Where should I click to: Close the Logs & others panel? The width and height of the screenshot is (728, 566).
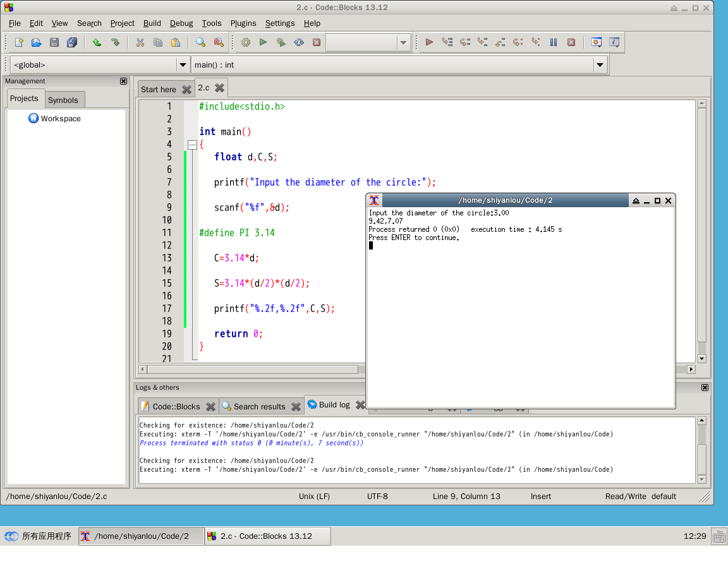[705, 387]
